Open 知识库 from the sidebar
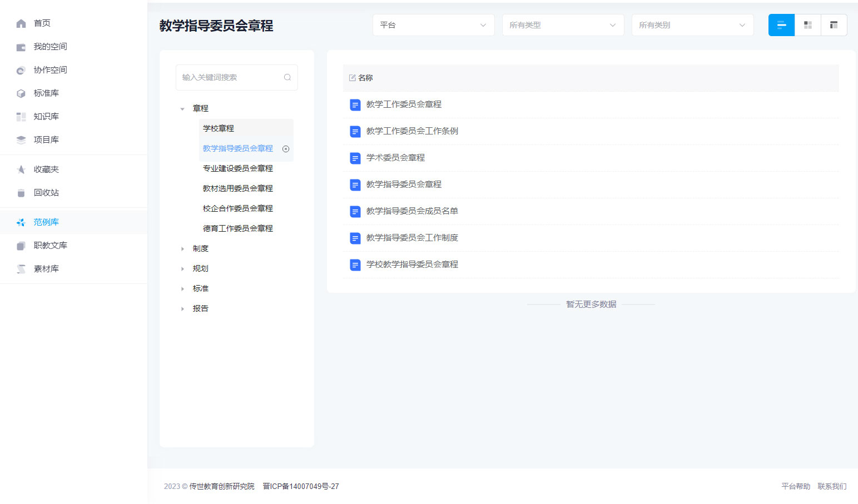Image resolution: width=858 pixels, height=504 pixels. [46, 117]
